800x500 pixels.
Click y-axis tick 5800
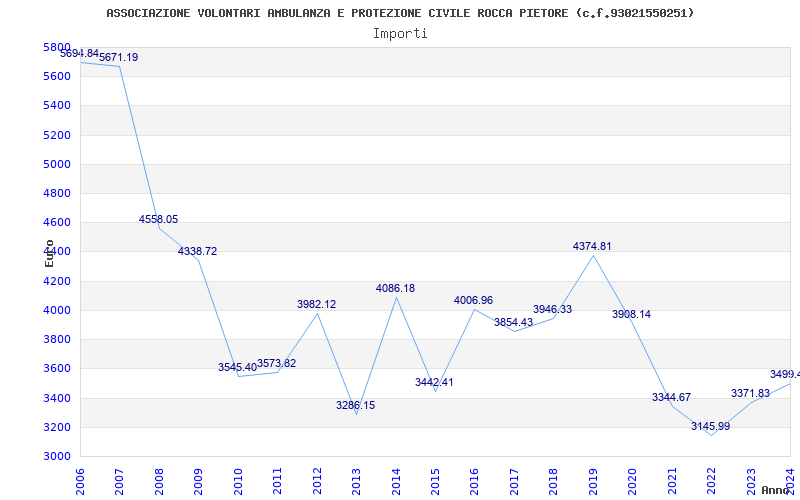[x=57, y=47]
